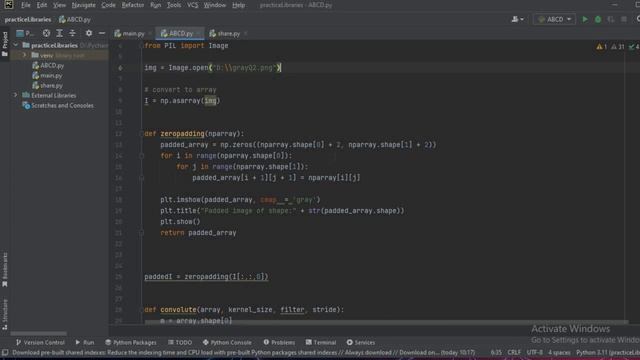640x360 pixels.
Task: Expand the venv folder
Action: click(x=24, y=55)
